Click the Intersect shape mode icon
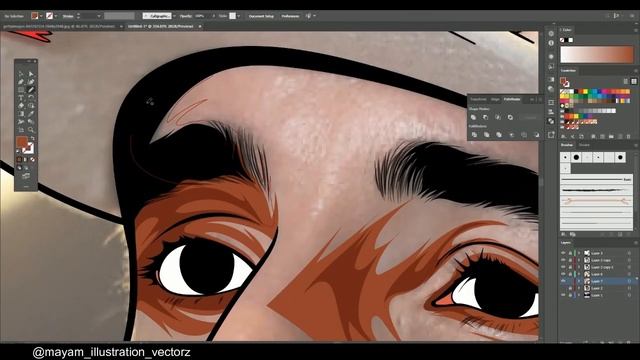This screenshot has height=360, width=640. coord(498,117)
